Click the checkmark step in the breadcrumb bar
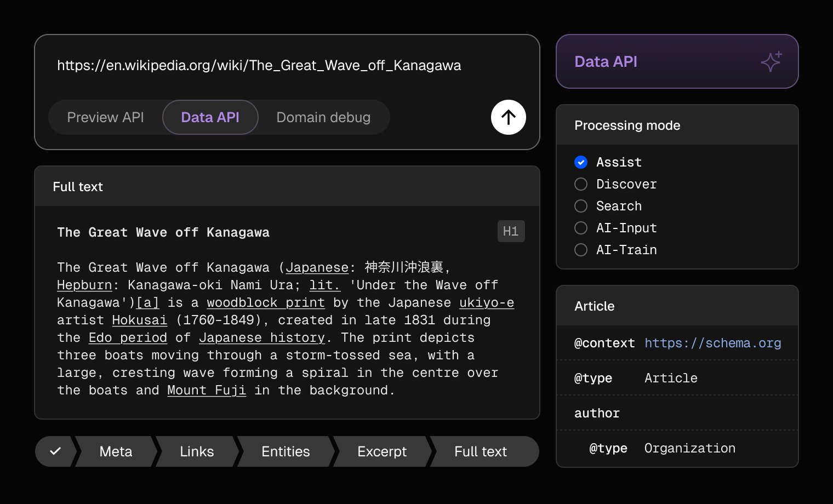Viewport: 833px width, 504px height. coord(55,451)
